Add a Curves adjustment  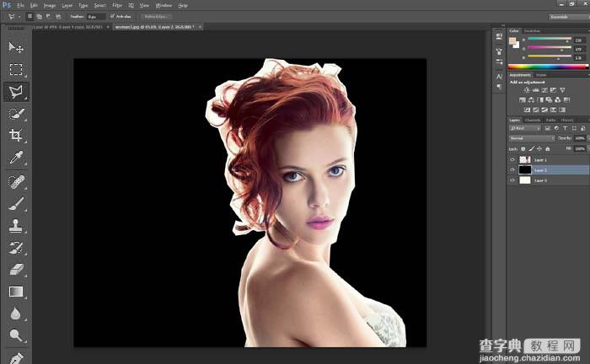coord(544,90)
